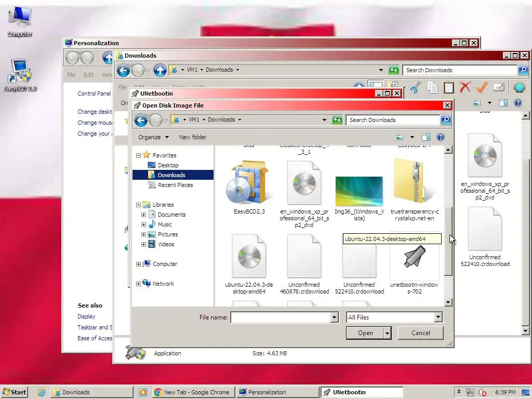Open the Open button split arrow
Viewport: 532px width, 399px height.
click(x=387, y=333)
